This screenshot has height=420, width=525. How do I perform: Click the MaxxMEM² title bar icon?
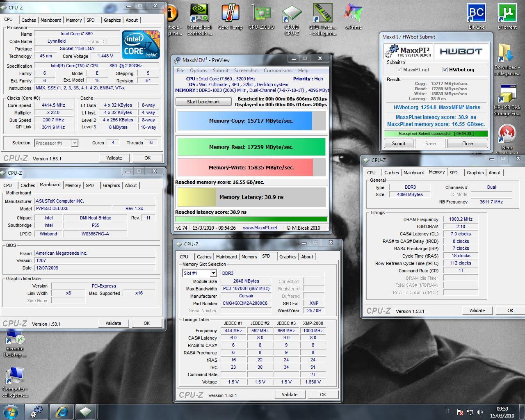tap(178, 60)
